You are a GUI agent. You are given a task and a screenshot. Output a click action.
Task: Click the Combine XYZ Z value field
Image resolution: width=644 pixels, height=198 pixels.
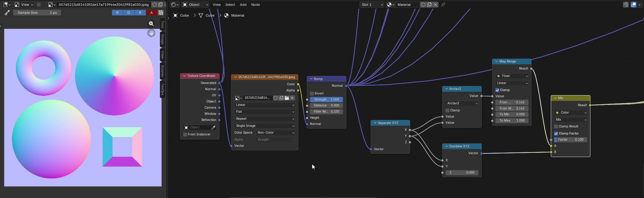coord(462,173)
